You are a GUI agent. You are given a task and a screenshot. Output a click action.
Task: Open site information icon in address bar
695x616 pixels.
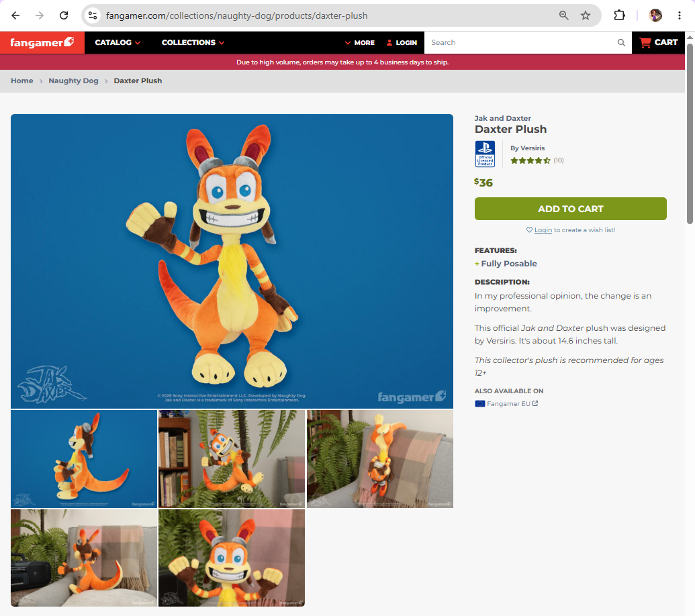click(x=92, y=15)
